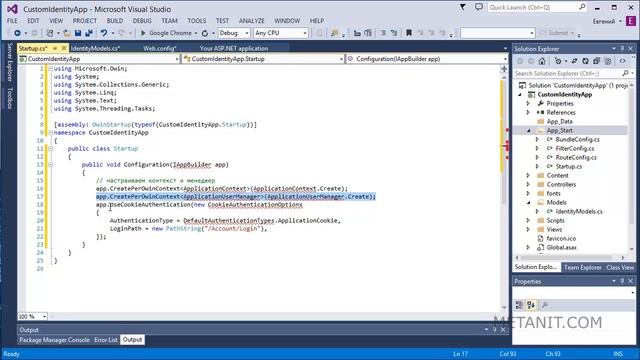
Task: Expand the References node
Action: click(x=528, y=113)
